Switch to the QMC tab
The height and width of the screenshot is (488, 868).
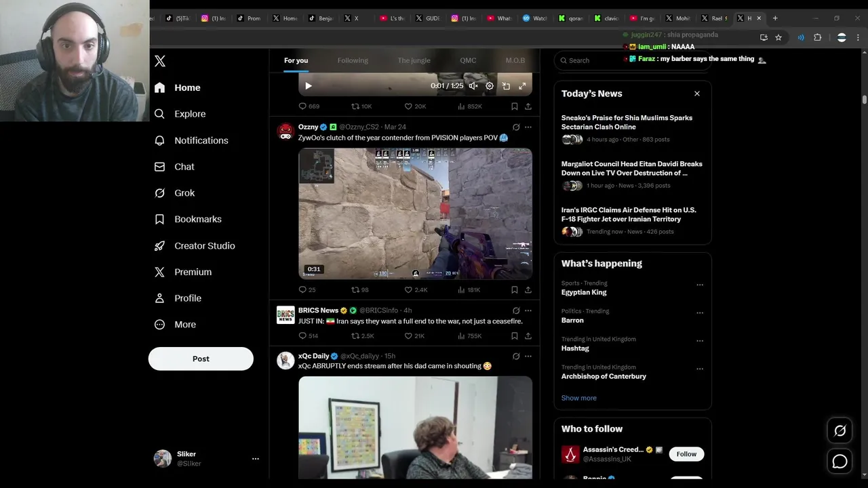[468, 60]
